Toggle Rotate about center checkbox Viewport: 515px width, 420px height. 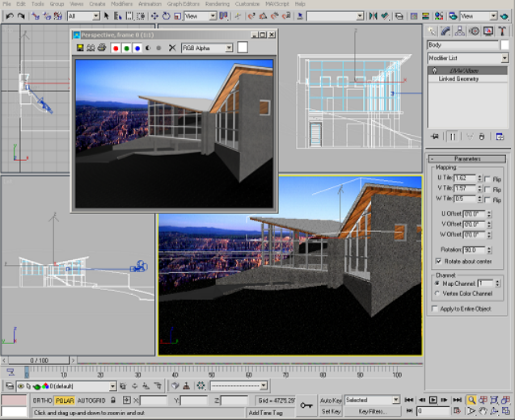coord(438,262)
